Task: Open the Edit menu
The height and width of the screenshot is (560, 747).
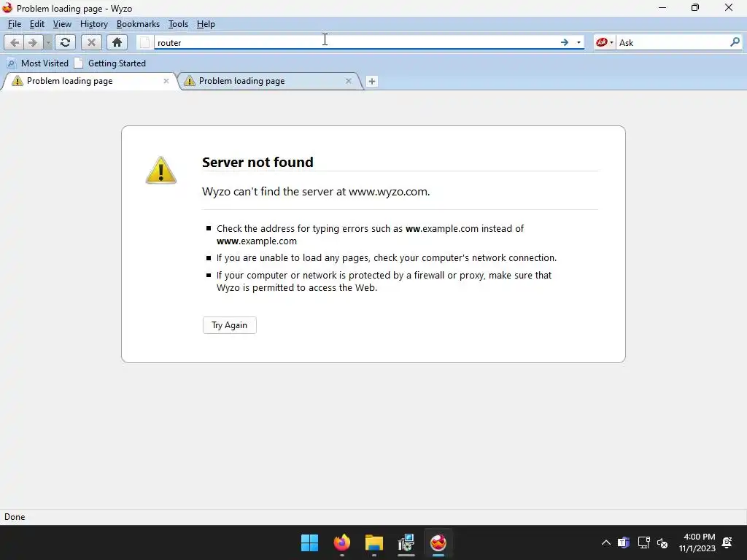Action: (x=36, y=24)
